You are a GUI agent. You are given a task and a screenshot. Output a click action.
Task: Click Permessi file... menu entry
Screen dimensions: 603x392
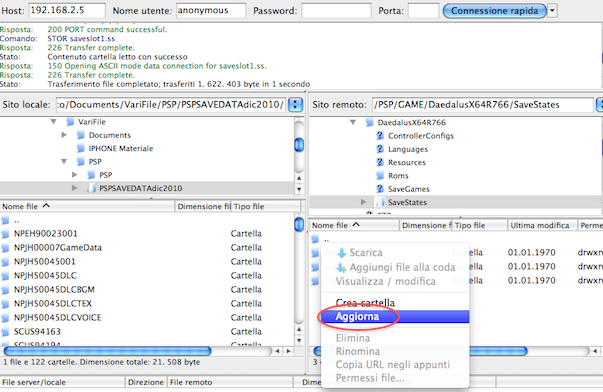(395, 378)
